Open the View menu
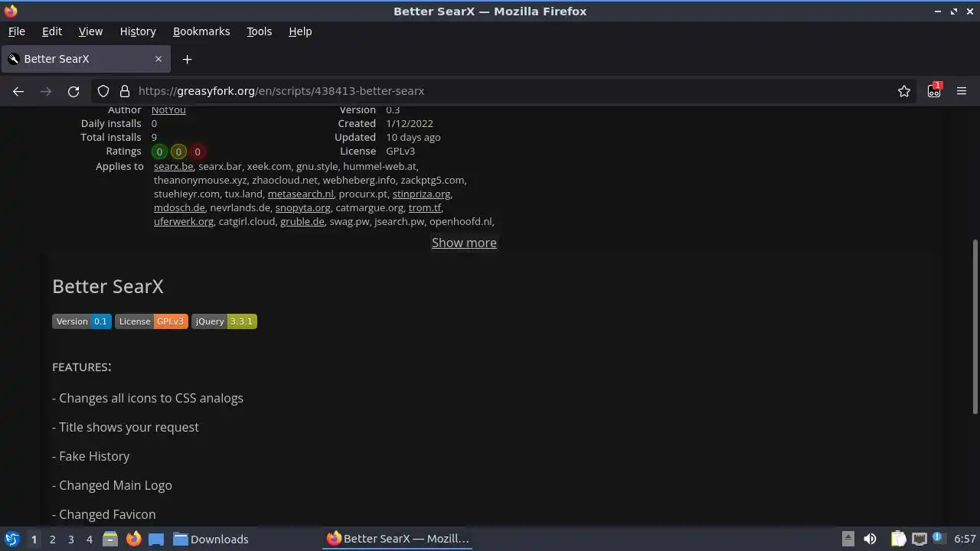This screenshot has width=980, height=551. 90,31
